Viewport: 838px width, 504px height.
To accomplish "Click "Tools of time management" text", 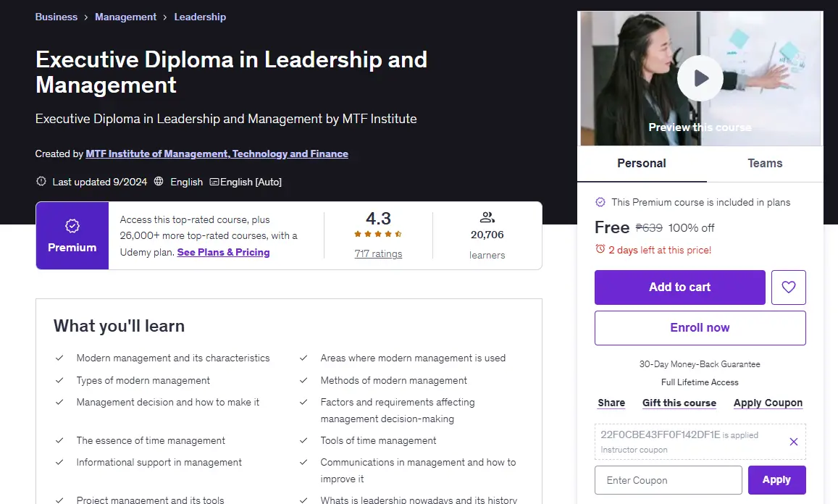I will coord(378,441).
